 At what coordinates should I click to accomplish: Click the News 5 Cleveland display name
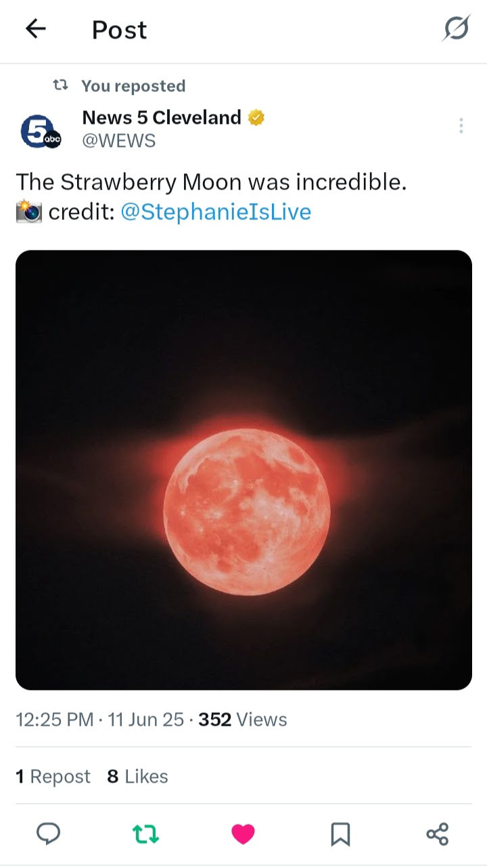click(x=161, y=118)
